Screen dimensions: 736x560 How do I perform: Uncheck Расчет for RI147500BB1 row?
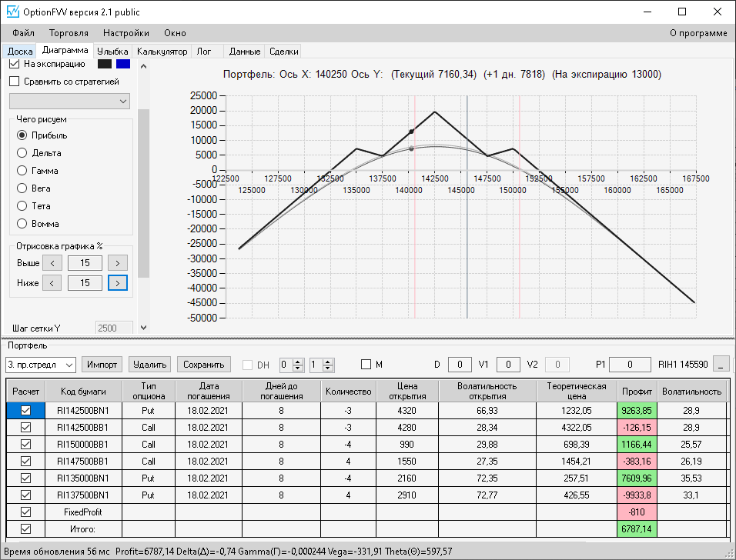pyautogui.click(x=26, y=461)
